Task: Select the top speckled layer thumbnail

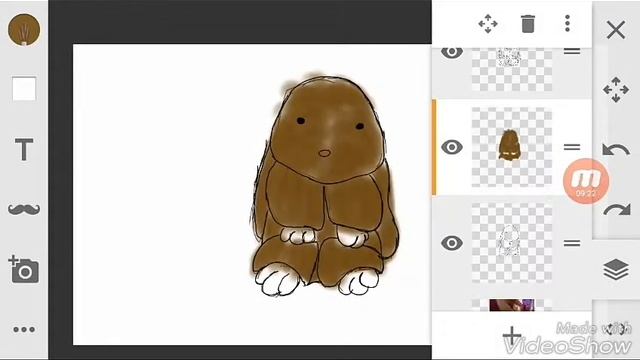Action: click(512, 69)
